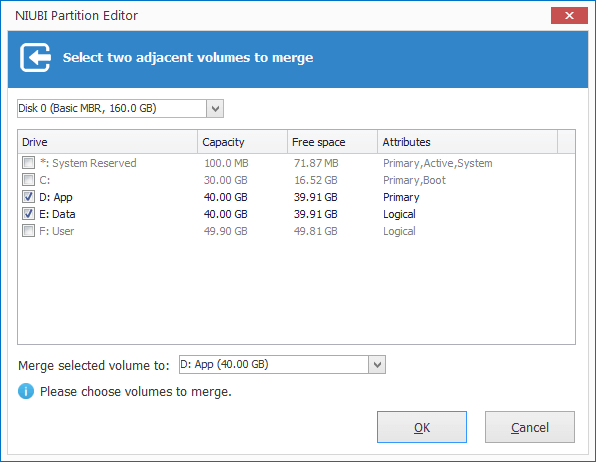Tick the System Reserved checkbox
Screen dimensions: 596x462
[x=29, y=163]
